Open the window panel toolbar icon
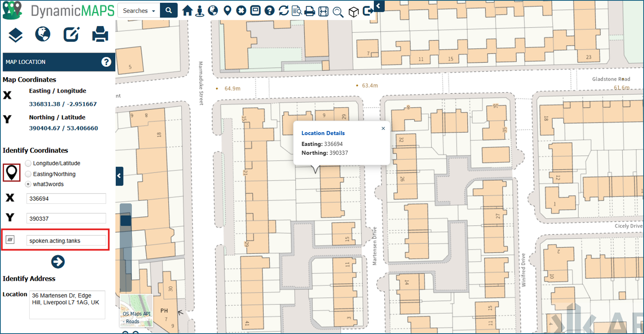644x334 pixels. pos(255,10)
